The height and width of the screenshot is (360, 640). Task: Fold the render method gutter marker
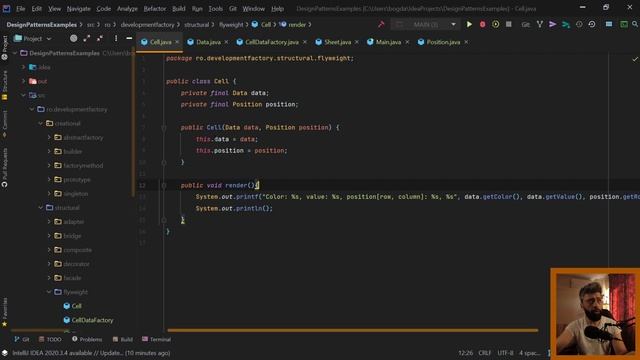coord(164,185)
